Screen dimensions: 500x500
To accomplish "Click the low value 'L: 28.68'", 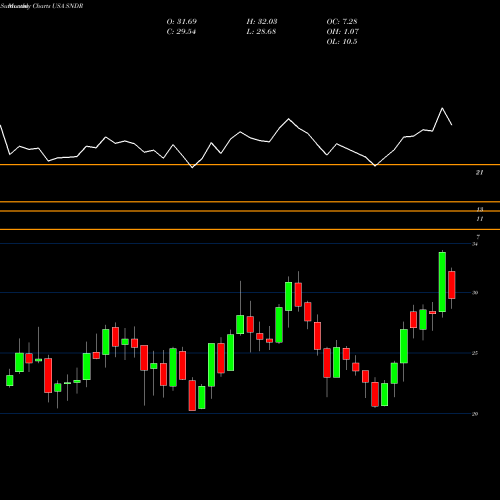I will click(261, 32).
